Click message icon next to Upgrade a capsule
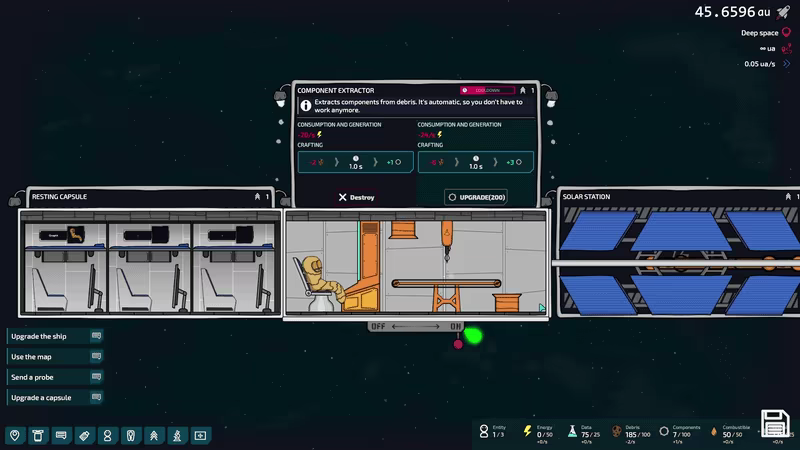The image size is (800, 450). click(96, 397)
